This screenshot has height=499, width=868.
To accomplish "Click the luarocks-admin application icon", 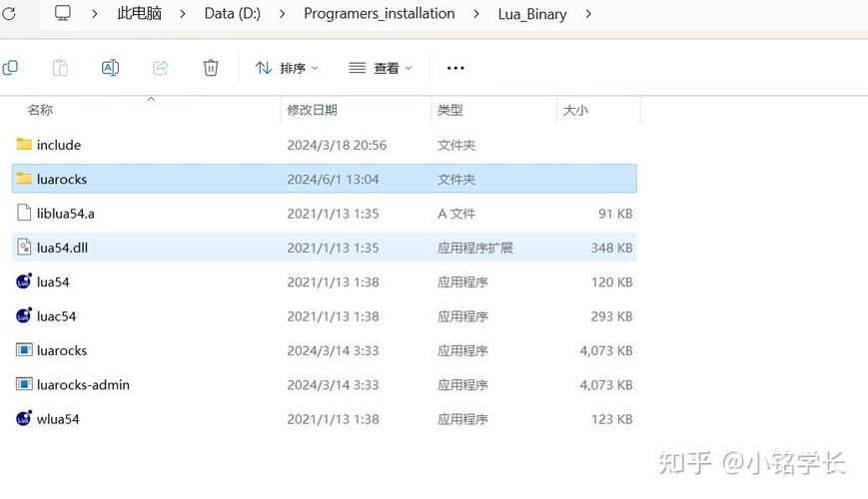I will click(x=24, y=384).
